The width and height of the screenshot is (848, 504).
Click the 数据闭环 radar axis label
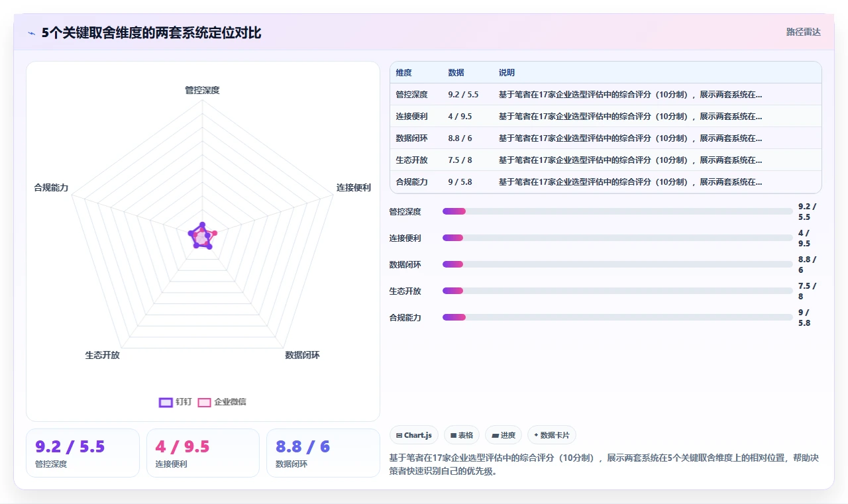click(x=302, y=355)
